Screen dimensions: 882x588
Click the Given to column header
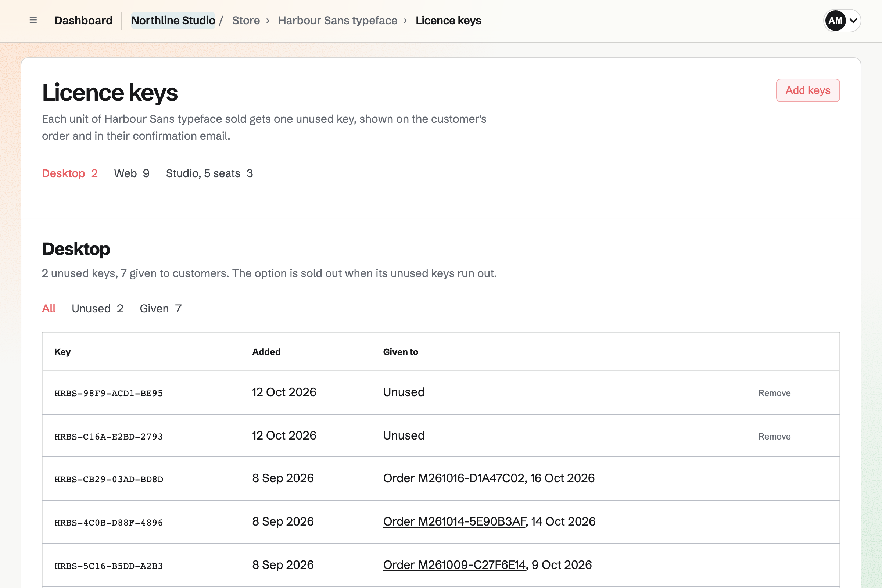400,352
